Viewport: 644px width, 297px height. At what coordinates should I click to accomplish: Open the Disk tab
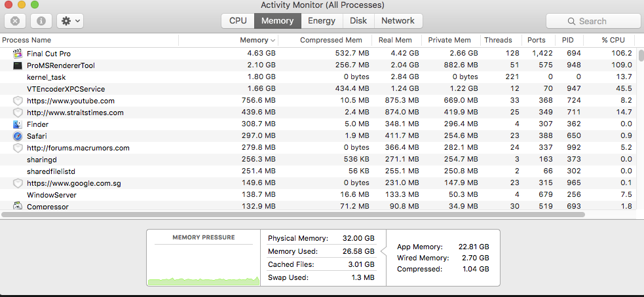[358, 20]
